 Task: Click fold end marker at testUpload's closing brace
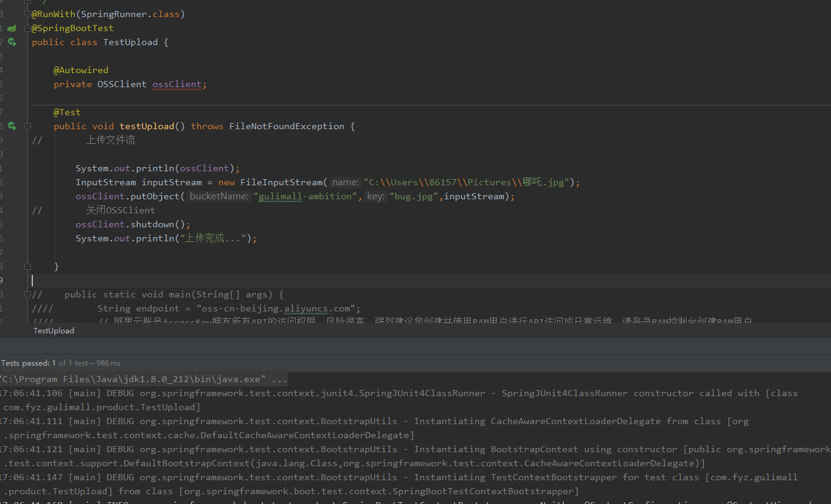point(27,266)
